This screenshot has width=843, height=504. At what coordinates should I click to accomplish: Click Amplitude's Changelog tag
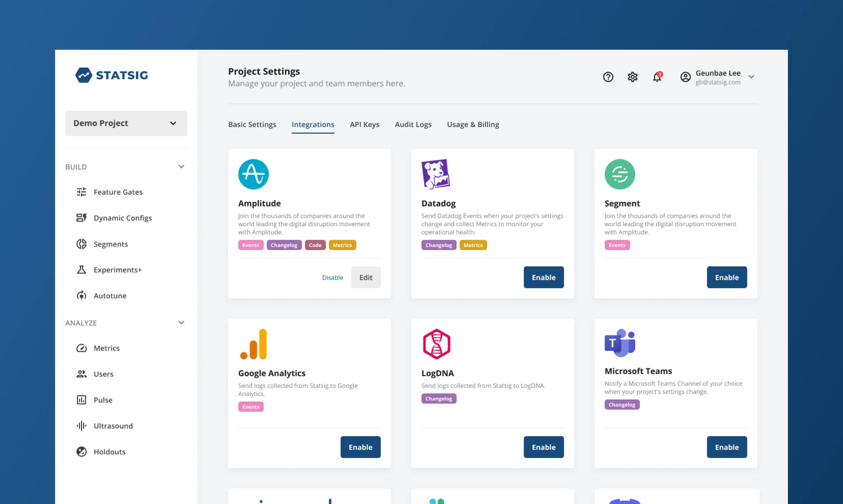click(x=284, y=245)
